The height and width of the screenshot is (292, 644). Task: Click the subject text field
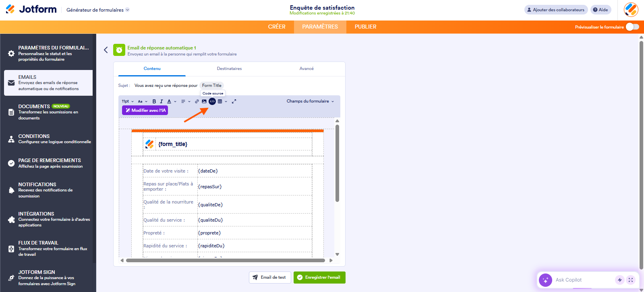click(166, 86)
